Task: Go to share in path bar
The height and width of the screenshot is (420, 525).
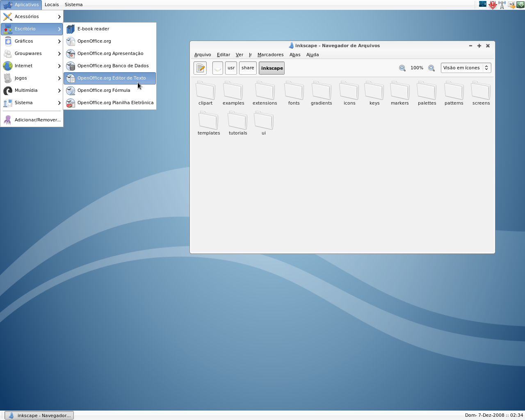Action: click(248, 68)
